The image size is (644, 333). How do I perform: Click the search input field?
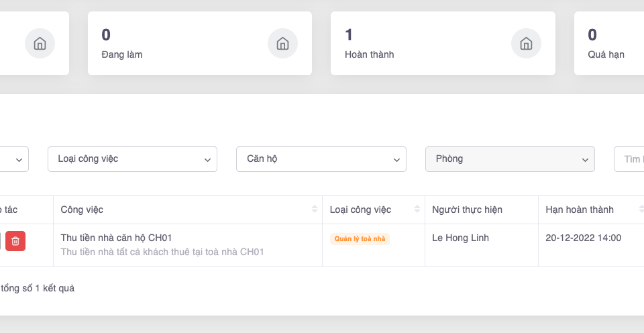pyautogui.click(x=631, y=159)
